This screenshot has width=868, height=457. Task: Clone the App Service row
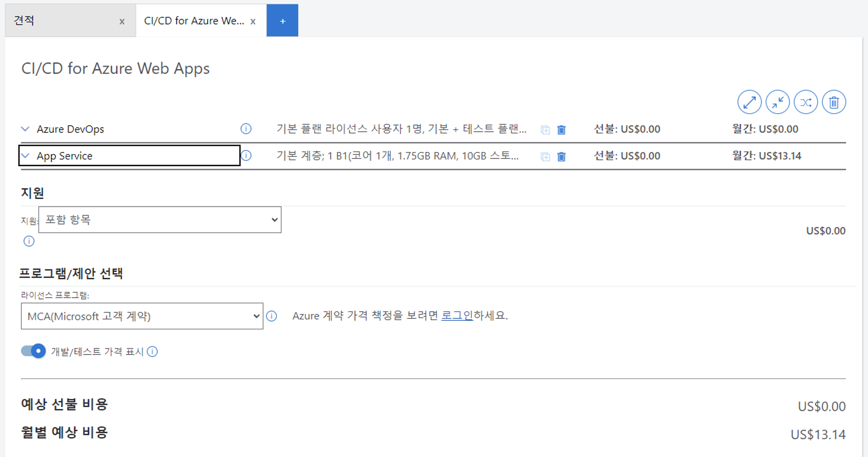pyautogui.click(x=546, y=157)
